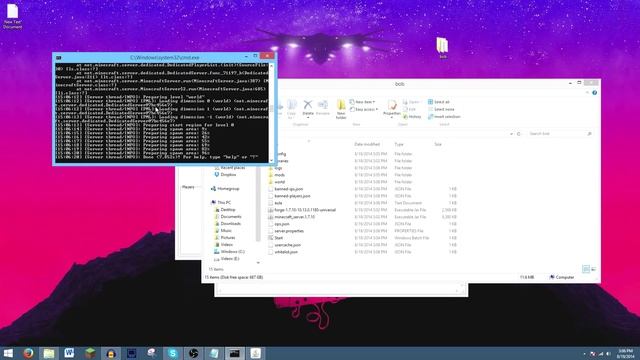Click navigation pane scroll down arrow
The width and height of the screenshot is (640, 360).
[x=258, y=263]
